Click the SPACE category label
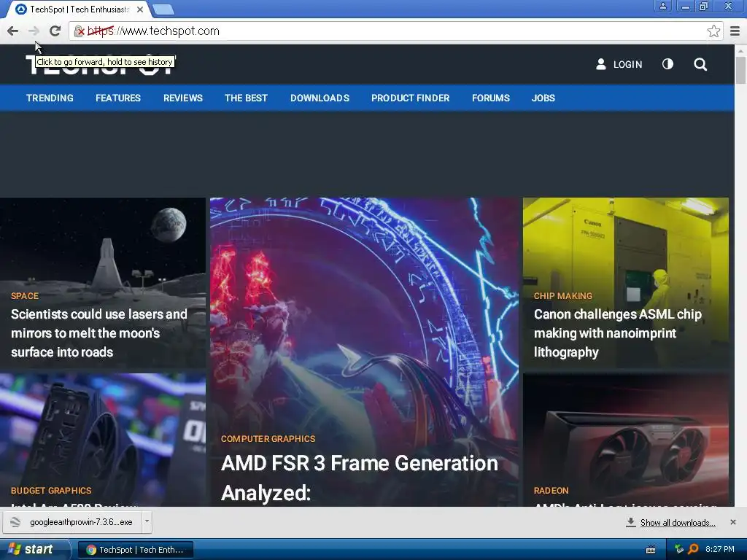 point(25,296)
